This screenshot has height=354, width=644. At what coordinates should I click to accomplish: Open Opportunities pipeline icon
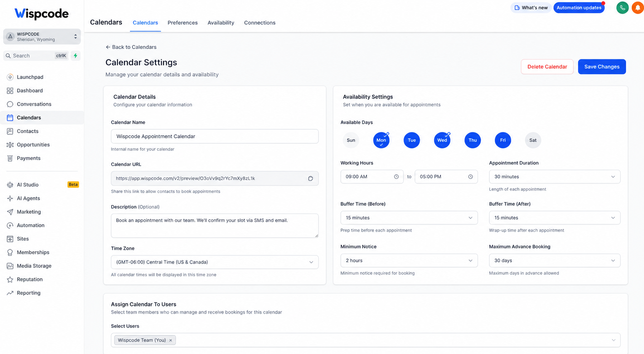10,145
